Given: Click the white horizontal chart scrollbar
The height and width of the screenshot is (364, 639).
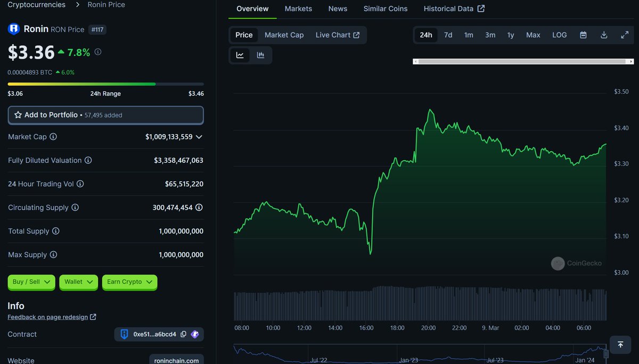Looking at the screenshot, I should coord(523,62).
